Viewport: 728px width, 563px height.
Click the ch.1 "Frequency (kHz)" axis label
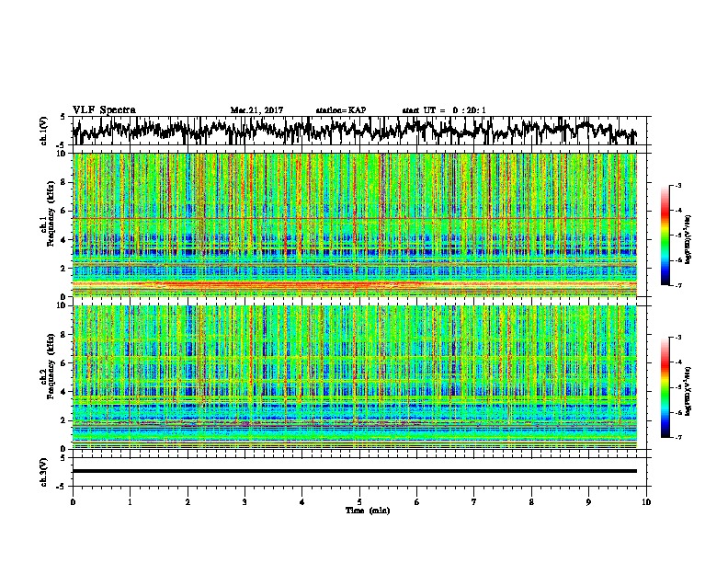click(x=51, y=212)
